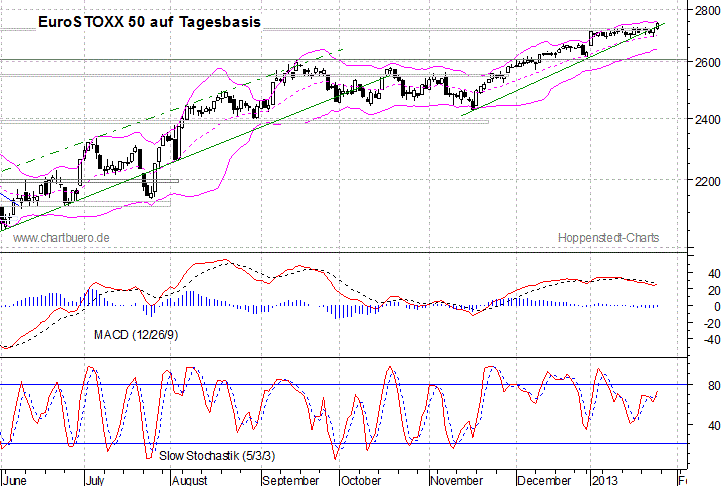Click the October label on the time axis
Viewport: 723px width, 486px height.
361,480
